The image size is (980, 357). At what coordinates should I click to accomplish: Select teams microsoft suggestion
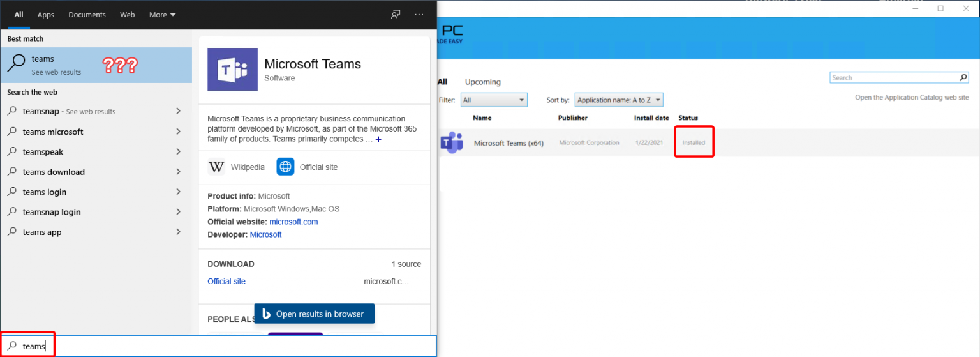pos(96,132)
